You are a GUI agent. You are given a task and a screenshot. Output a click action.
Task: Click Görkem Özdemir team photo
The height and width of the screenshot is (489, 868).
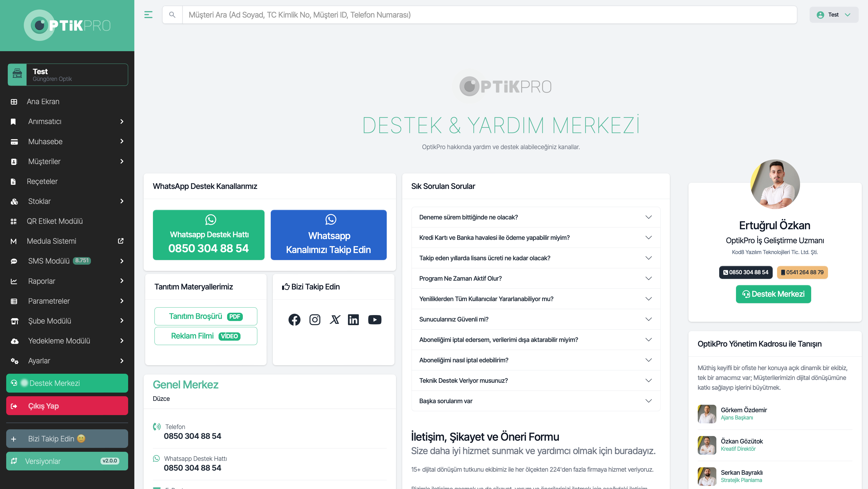click(707, 414)
